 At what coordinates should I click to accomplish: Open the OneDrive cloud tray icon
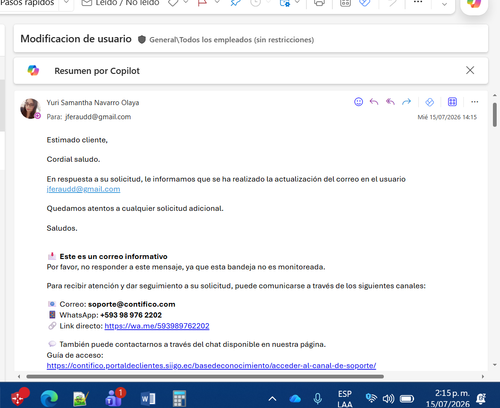point(295,398)
